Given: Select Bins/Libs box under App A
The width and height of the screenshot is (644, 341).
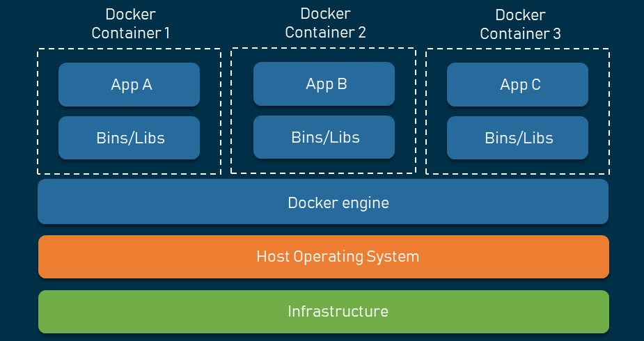Looking at the screenshot, I should (129, 138).
